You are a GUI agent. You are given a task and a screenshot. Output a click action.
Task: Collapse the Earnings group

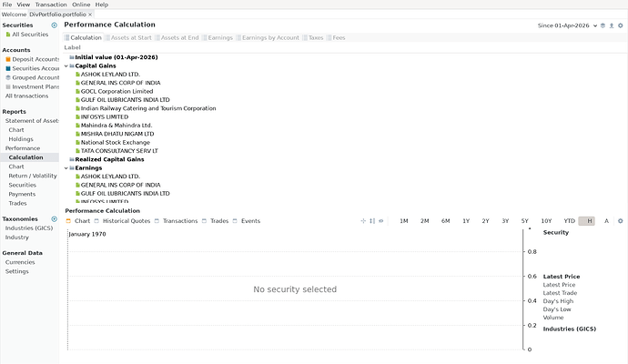66,168
